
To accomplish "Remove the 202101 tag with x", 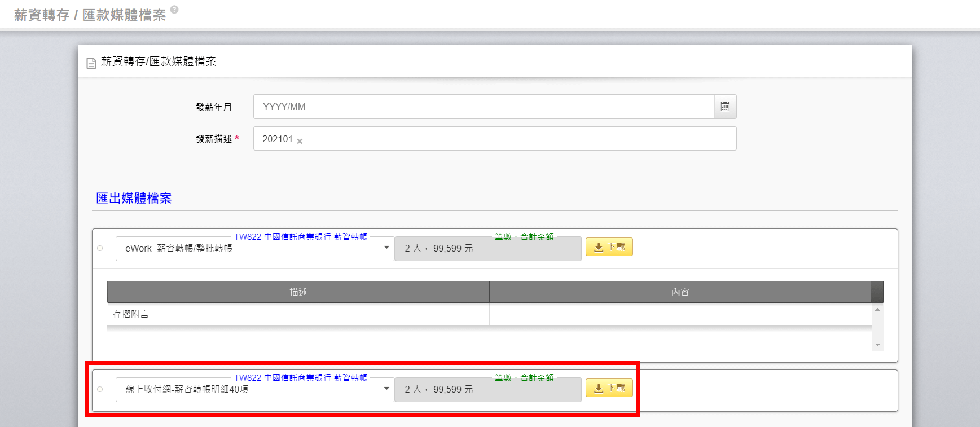I will 299,141.
